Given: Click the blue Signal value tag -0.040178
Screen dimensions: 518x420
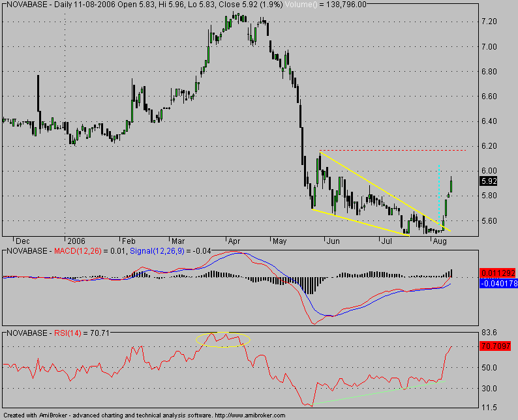Looking at the screenshot, I should point(499,283).
